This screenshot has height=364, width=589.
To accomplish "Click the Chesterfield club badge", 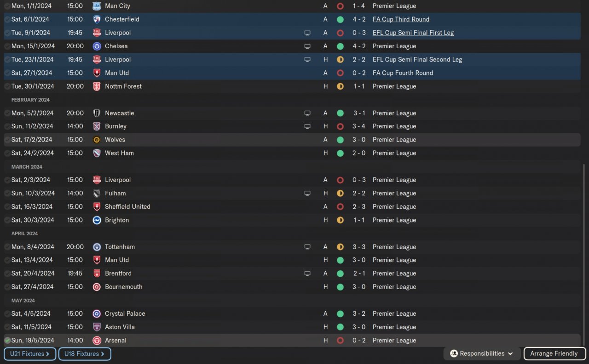I will [x=97, y=19].
